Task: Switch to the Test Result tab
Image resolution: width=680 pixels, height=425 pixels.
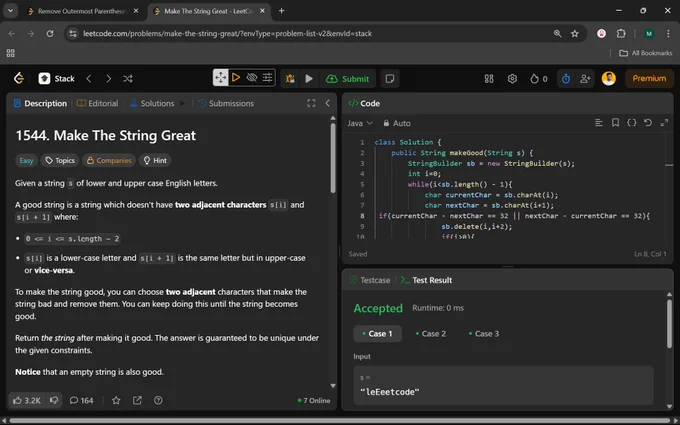Action: pyautogui.click(x=426, y=280)
